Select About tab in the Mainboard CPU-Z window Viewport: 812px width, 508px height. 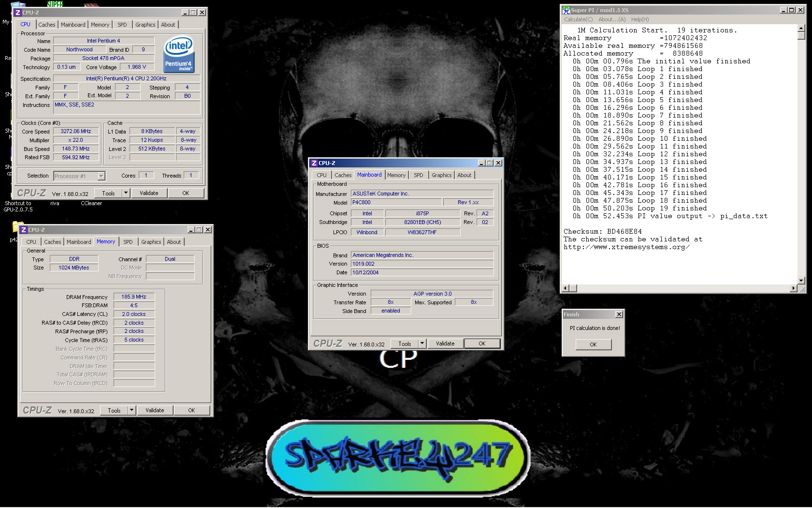pyautogui.click(x=464, y=175)
